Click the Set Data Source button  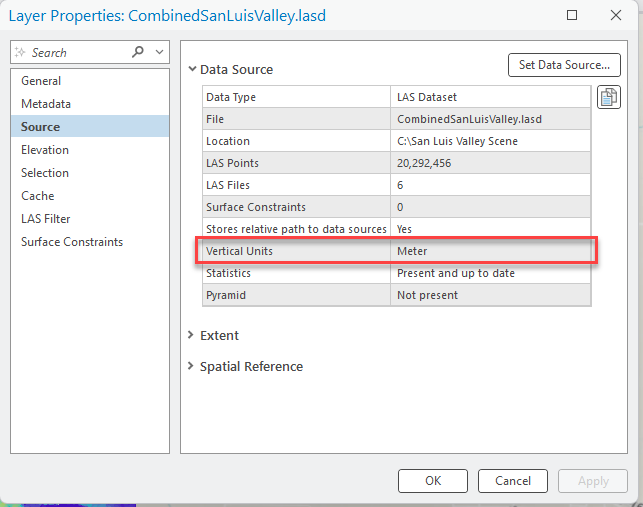tap(564, 65)
